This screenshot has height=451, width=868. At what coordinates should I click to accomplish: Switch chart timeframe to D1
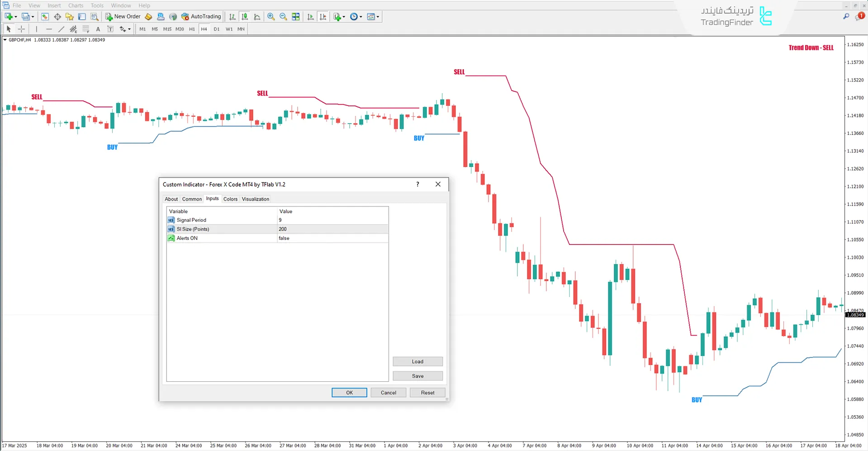[217, 29]
